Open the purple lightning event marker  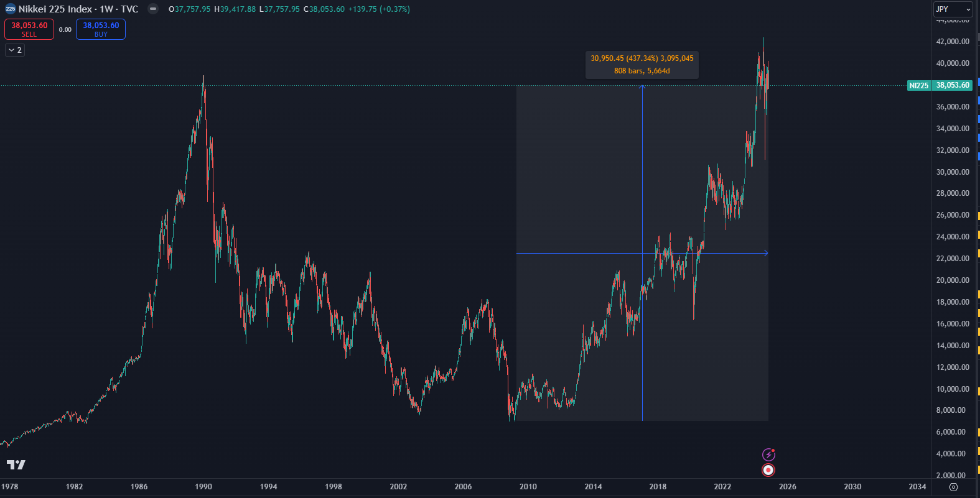coord(769,454)
